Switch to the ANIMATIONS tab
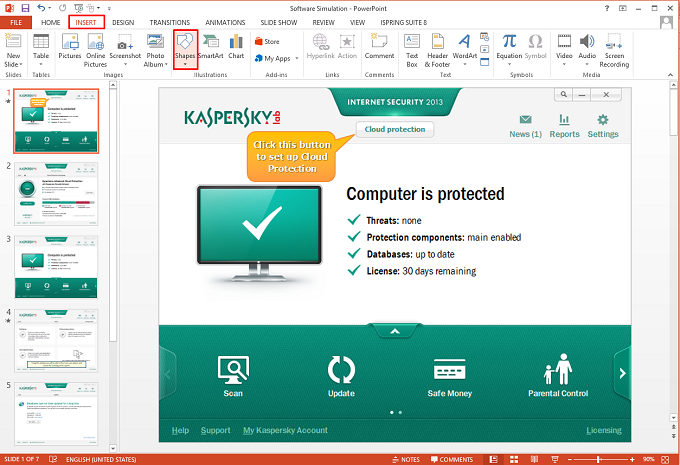The height and width of the screenshot is (465, 680). click(225, 23)
